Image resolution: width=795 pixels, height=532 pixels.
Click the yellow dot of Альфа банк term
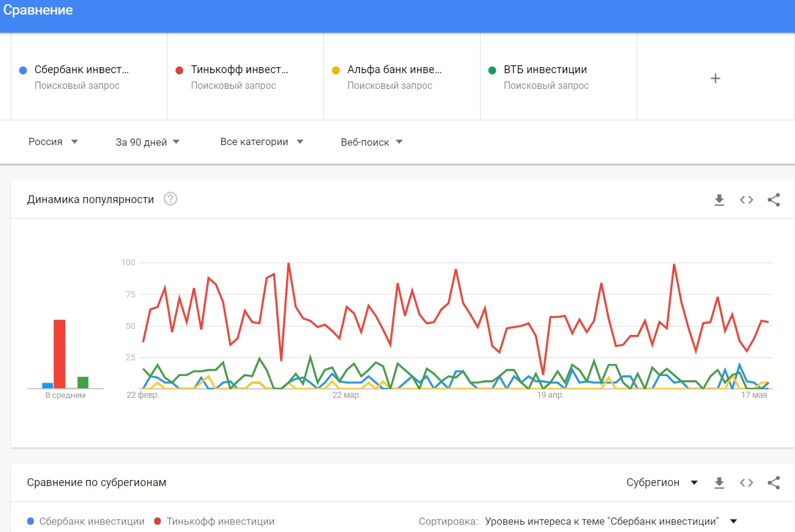pos(336,70)
